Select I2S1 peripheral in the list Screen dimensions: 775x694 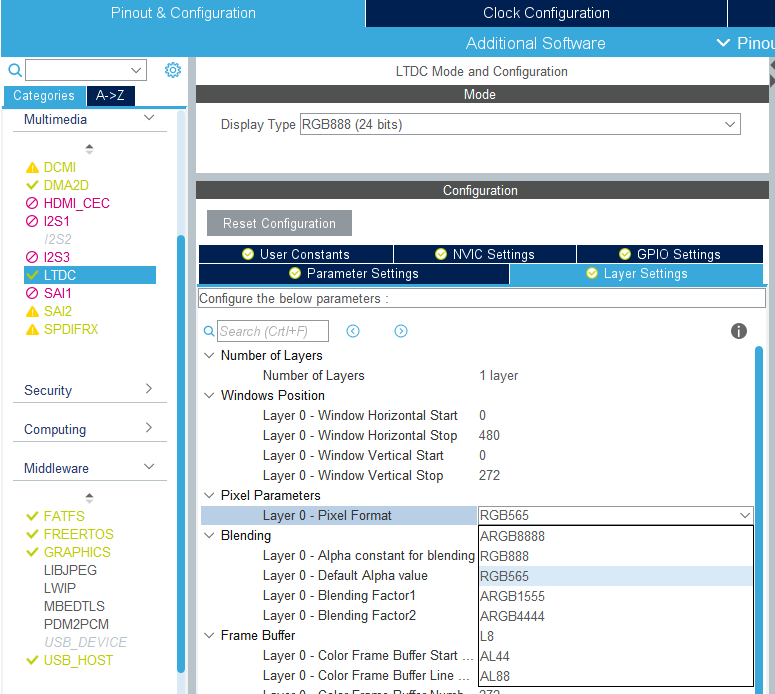coord(56,221)
